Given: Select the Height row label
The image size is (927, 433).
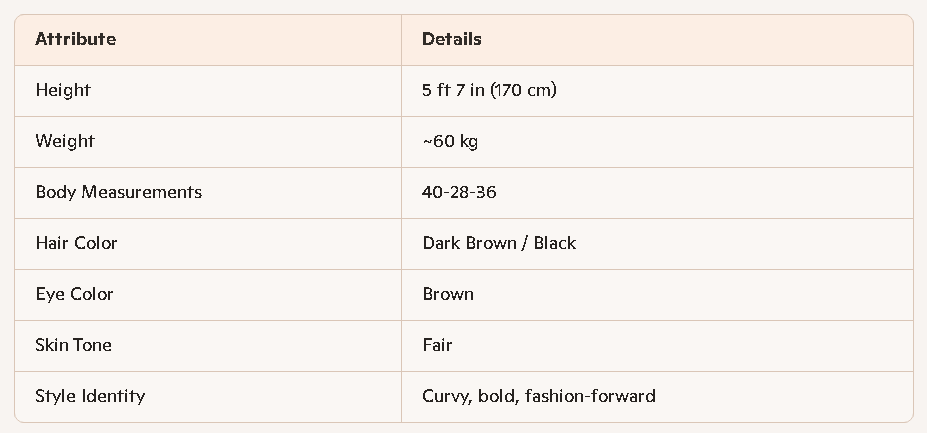Looking at the screenshot, I should (x=63, y=91).
